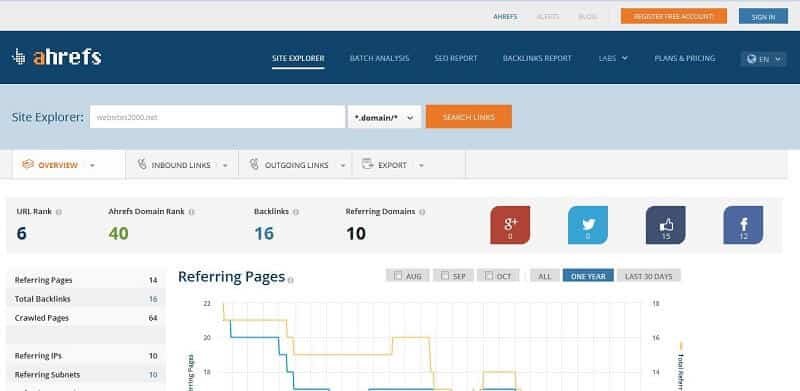This screenshot has width=800, height=391.
Task: Toggle the AUG checkbox
Action: (398, 276)
